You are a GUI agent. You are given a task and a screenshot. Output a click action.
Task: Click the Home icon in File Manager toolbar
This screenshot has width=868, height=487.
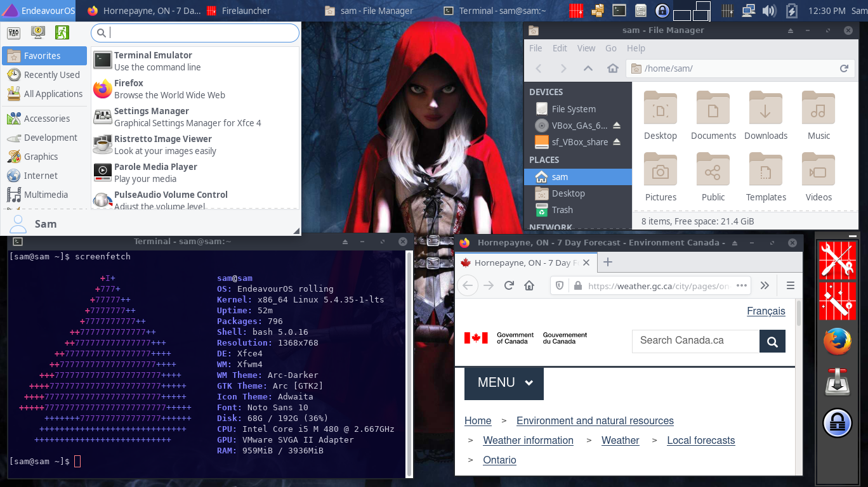tap(612, 68)
